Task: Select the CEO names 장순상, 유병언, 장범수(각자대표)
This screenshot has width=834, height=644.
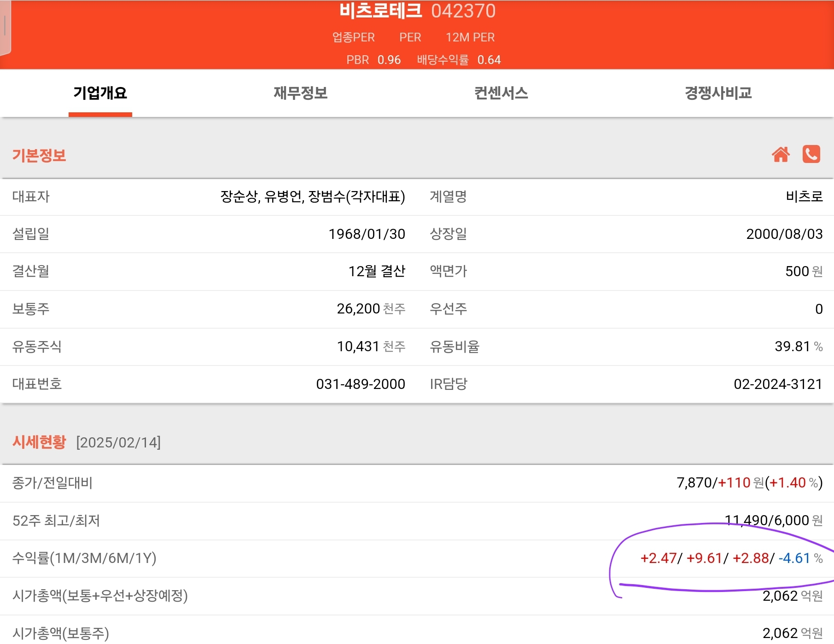Action: click(x=313, y=197)
